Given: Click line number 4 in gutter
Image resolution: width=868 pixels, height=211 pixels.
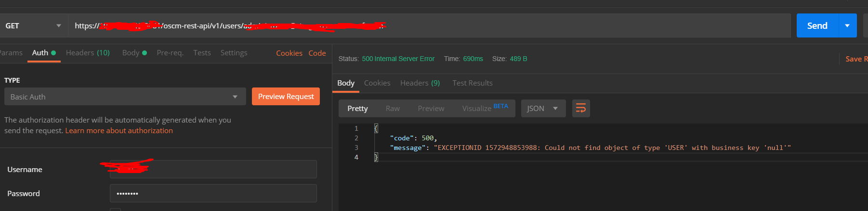Looking at the screenshot, I should click(356, 157).
